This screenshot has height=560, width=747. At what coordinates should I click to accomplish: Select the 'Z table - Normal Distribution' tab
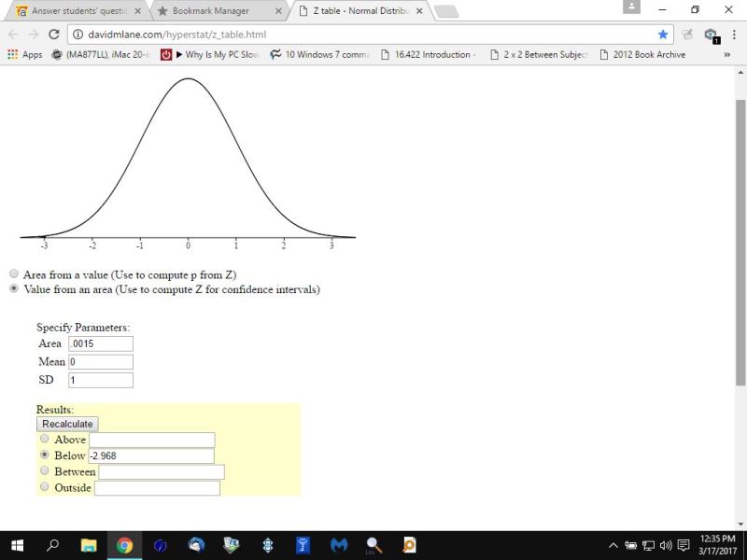361,11
